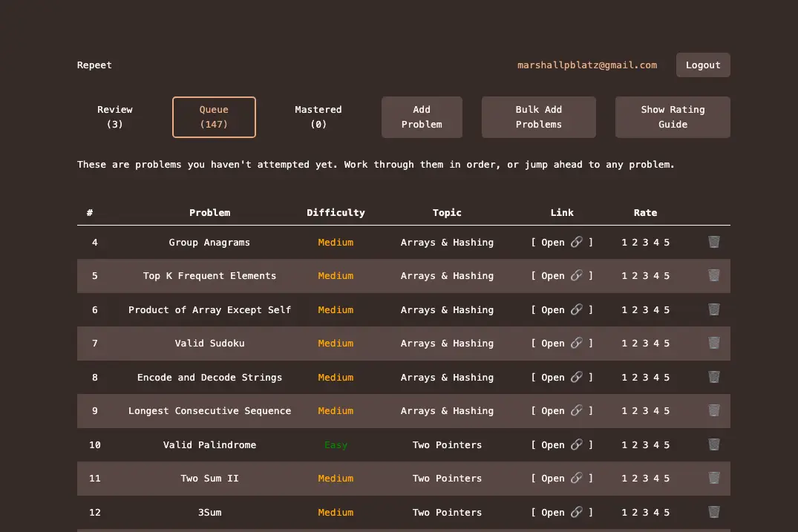Select the Queue tab
798x532 pixels.
tap(214, 117)
